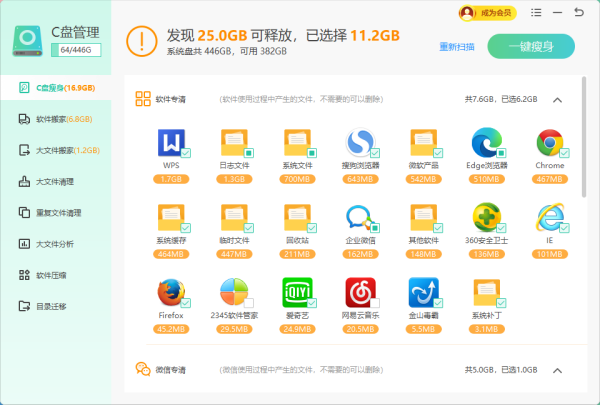Click the 重新扫描 link
The width and height of the screenshot is (600, 405).
457,47
